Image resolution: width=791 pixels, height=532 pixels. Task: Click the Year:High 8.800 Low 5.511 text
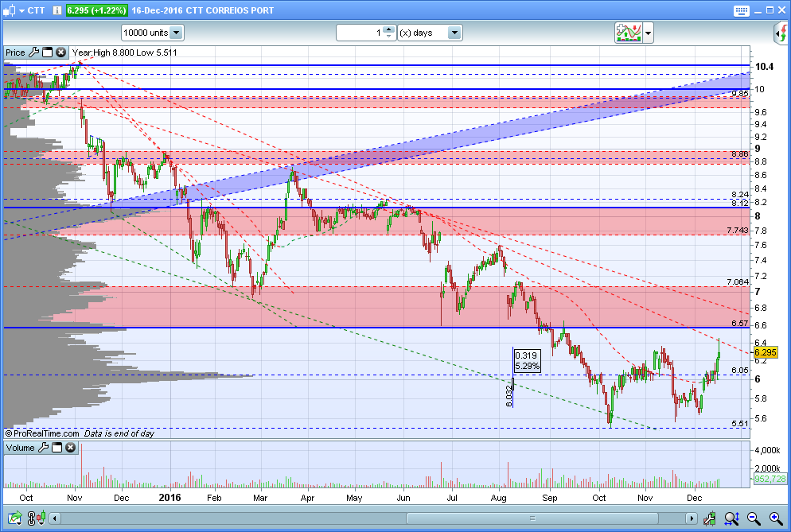(x=124, y=52)
